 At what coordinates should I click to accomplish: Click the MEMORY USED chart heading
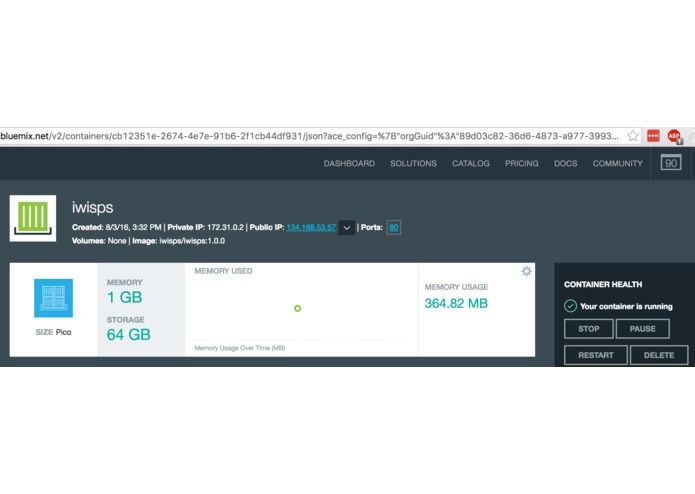[x=223, y=271]
